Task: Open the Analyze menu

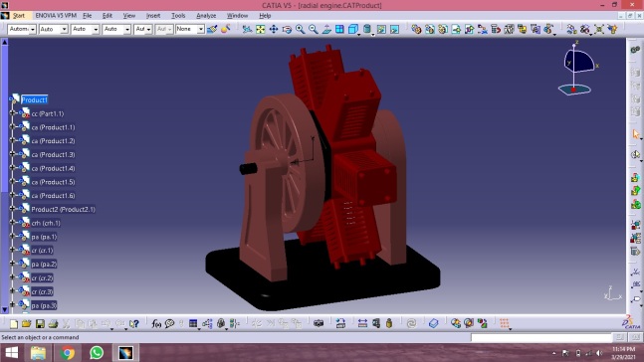Action: coord(206,16)
